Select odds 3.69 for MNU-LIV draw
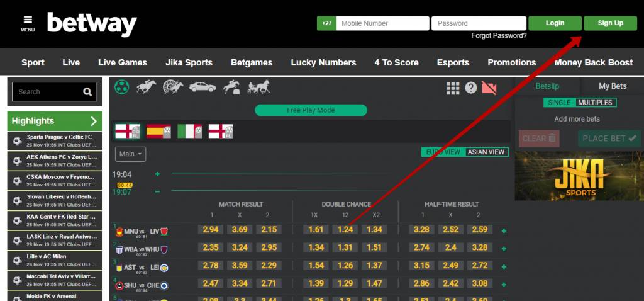The width and height of the screenshot is (644, 301). [x=240, y=229]
